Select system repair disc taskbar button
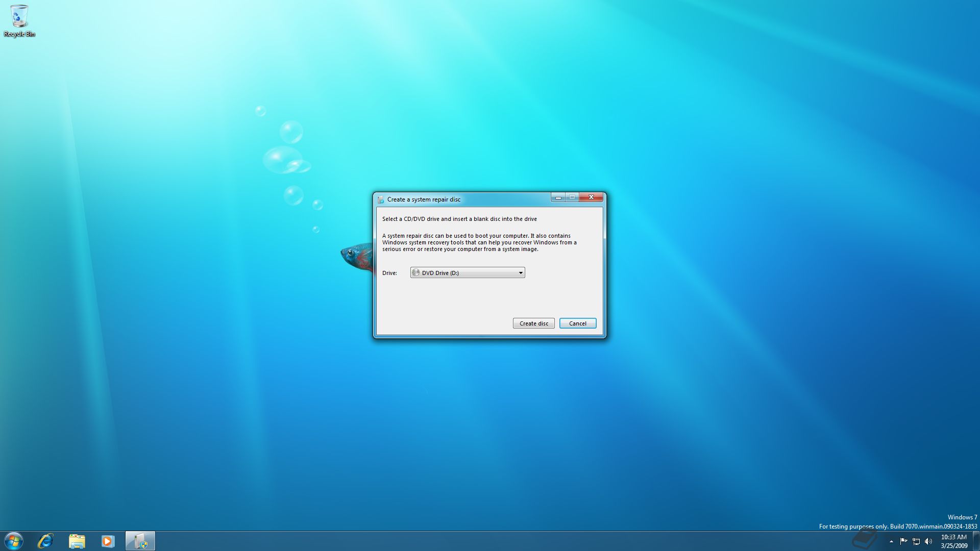This screenshot has height=551, width=980. (140, 541)
